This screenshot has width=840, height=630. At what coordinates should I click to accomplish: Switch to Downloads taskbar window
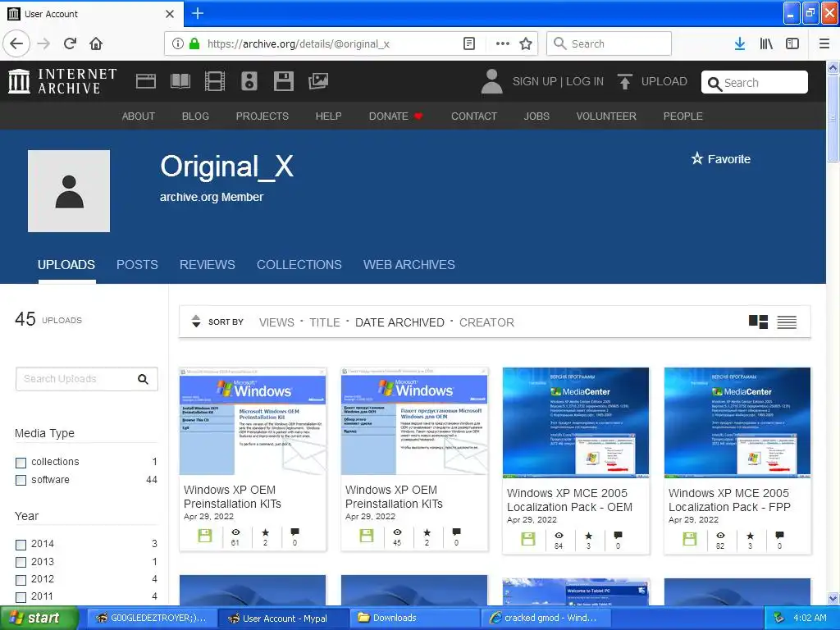[x=414, y=618]
